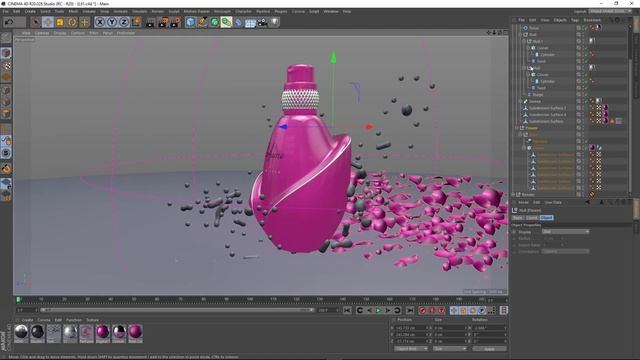Open the Simulate menu
The image size is (640, 360).
pyautogui.click(x=139, y=11)
